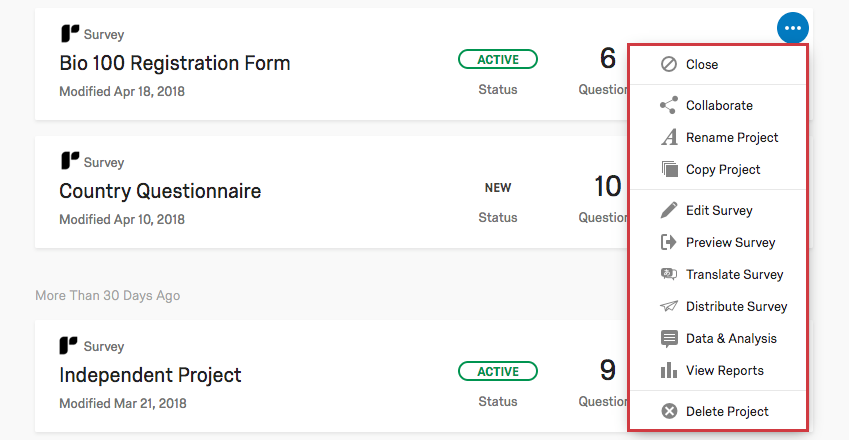
Task: Choose Rename Project from the menu
Action: (x=732, y=137)
